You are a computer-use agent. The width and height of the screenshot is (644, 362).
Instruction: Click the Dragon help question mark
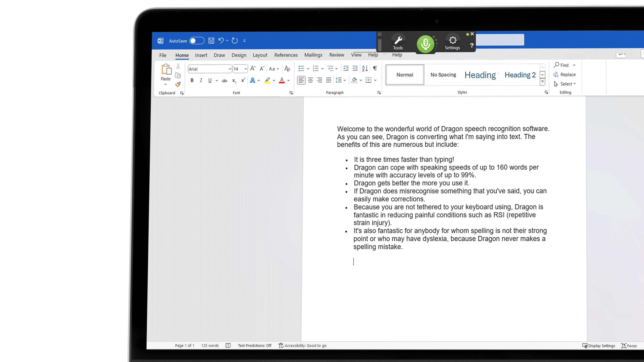(471, 45)
